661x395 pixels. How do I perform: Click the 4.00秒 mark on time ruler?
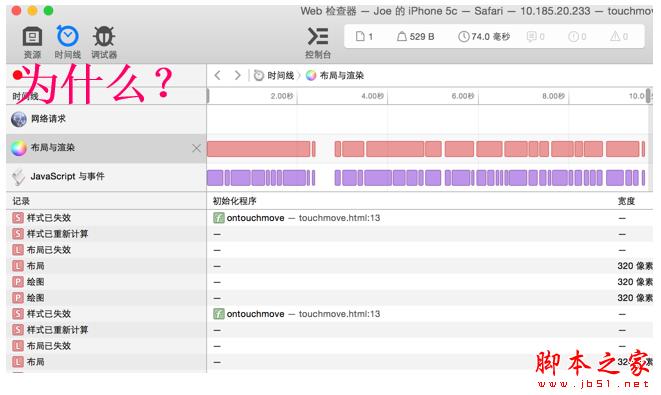click(x=373, y=96)
